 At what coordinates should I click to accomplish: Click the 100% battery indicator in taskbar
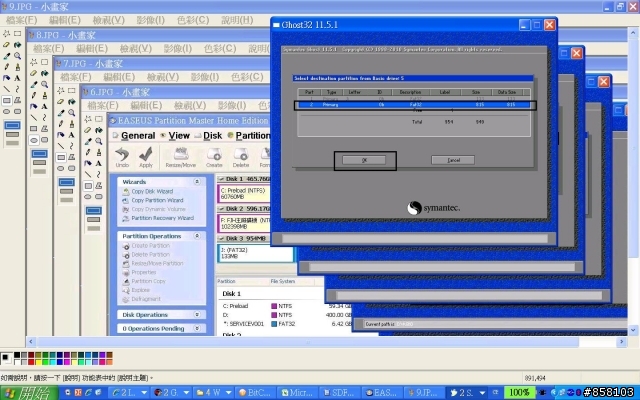pyautogui.click(x=519, y=393)
